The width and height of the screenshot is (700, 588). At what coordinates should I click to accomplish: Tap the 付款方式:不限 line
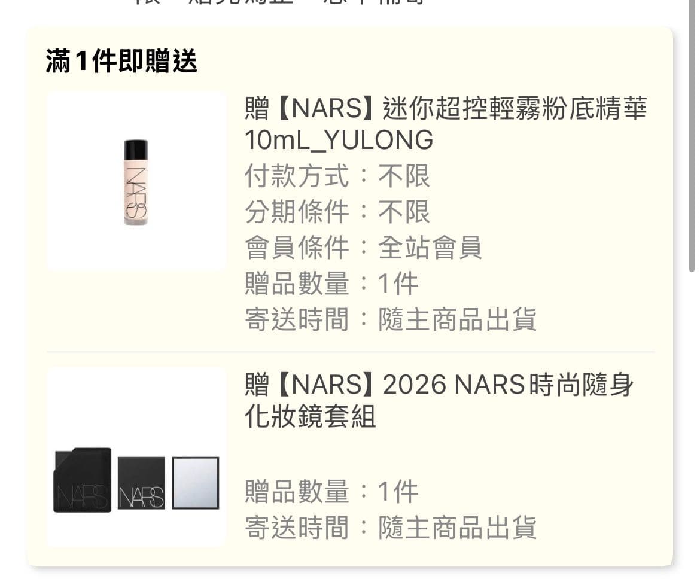point(337,176)
